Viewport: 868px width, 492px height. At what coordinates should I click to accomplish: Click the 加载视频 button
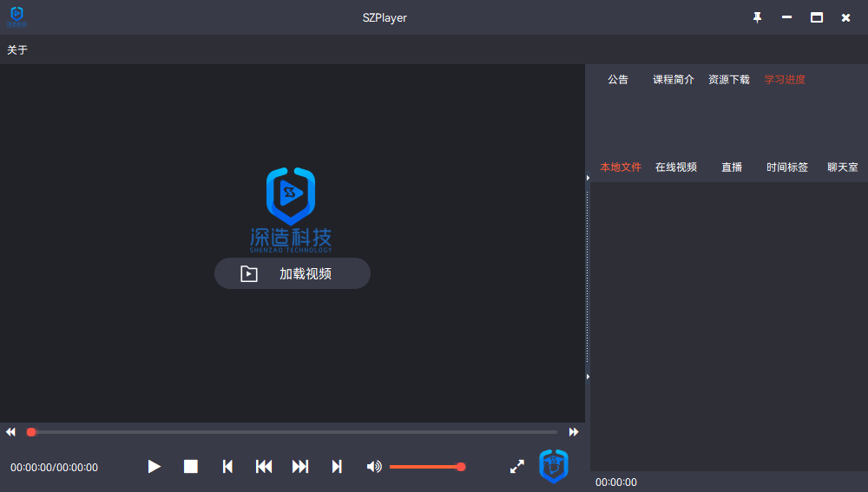coord(293,273)
